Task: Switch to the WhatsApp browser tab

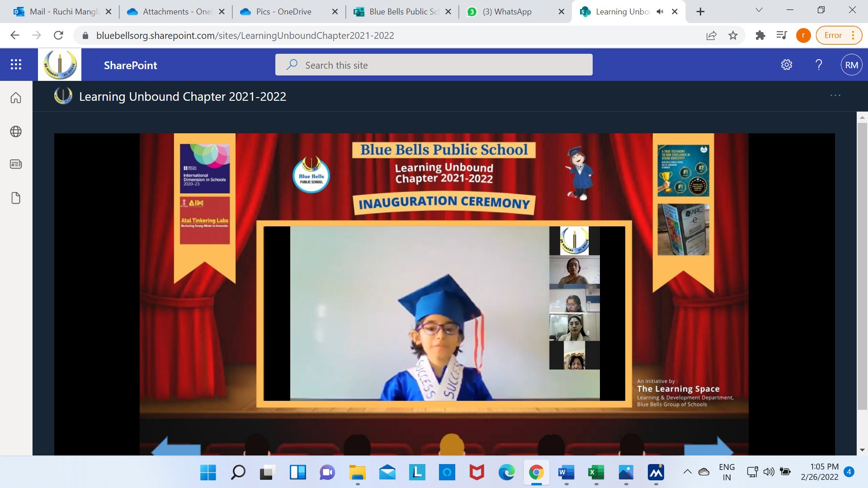Action: [x=507, y=12]
